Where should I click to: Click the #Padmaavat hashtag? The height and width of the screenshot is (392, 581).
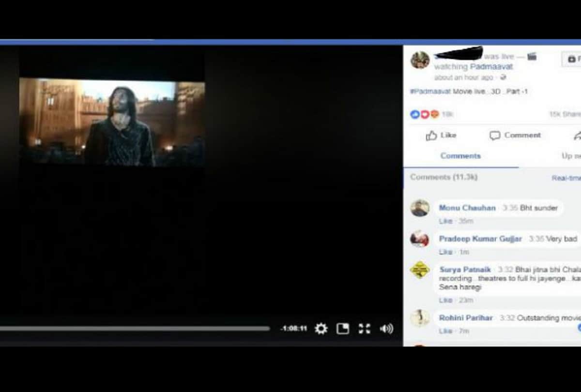[x=430, y=91]
